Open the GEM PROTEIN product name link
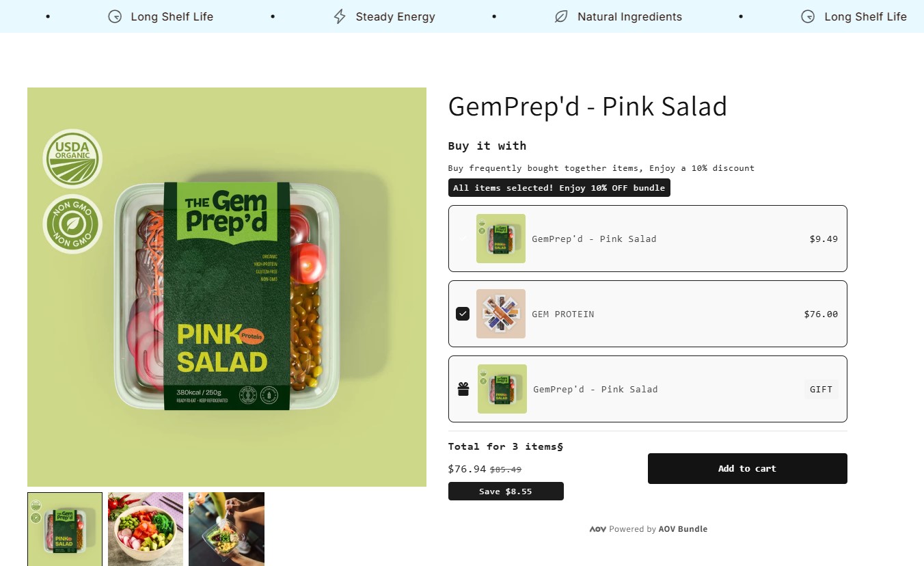Viewport: 924px width, 566px height. click(x=563, y=314)
